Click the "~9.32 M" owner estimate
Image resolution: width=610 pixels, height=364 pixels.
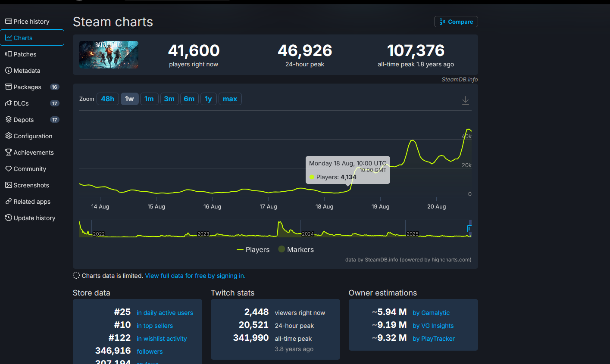click(389, 338)
